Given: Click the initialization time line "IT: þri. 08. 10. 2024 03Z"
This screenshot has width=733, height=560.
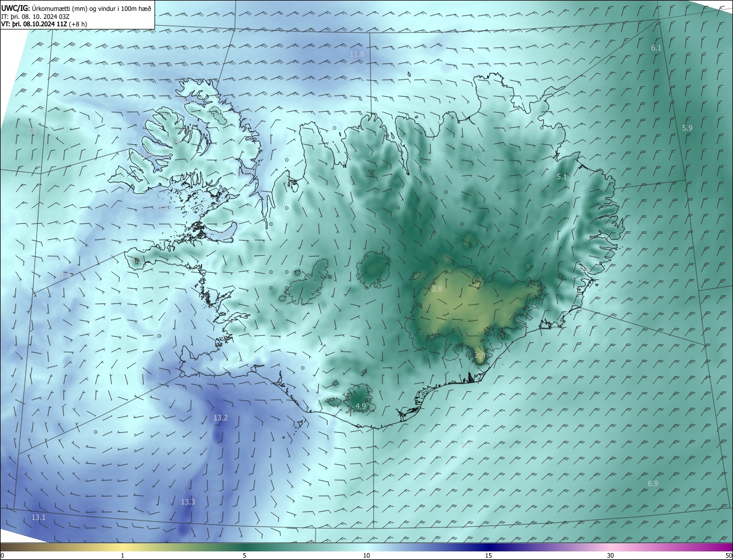Looking at the screenshot, I should pos(36,16).
